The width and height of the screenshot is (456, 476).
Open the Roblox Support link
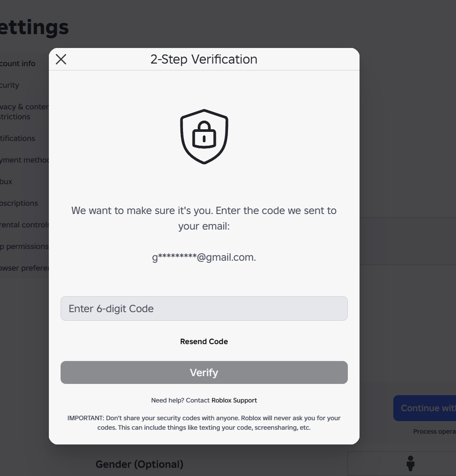point(234,400)
